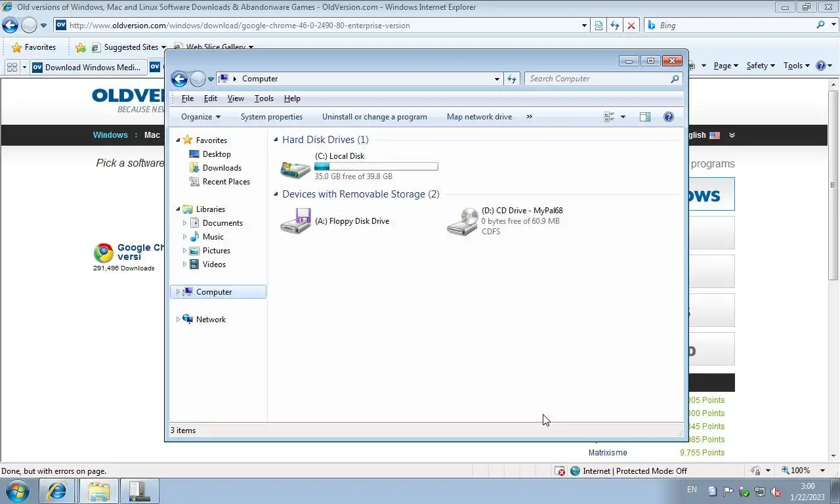The height and width of the screenshot is (504, 840).
Task: Open the Help menu in explorer
Action: point(292,98)
